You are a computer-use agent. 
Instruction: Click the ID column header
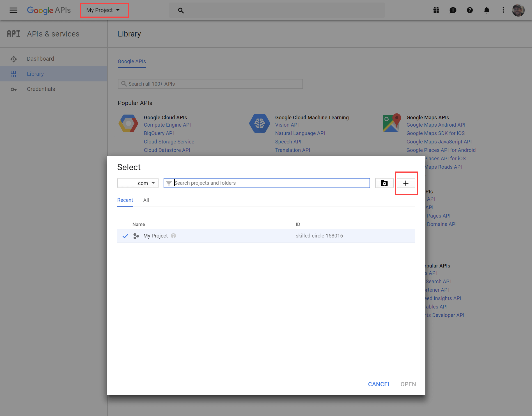[298, 224]
